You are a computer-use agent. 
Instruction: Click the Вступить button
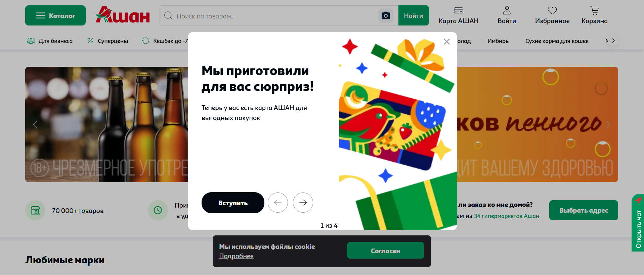pos(233,203)
